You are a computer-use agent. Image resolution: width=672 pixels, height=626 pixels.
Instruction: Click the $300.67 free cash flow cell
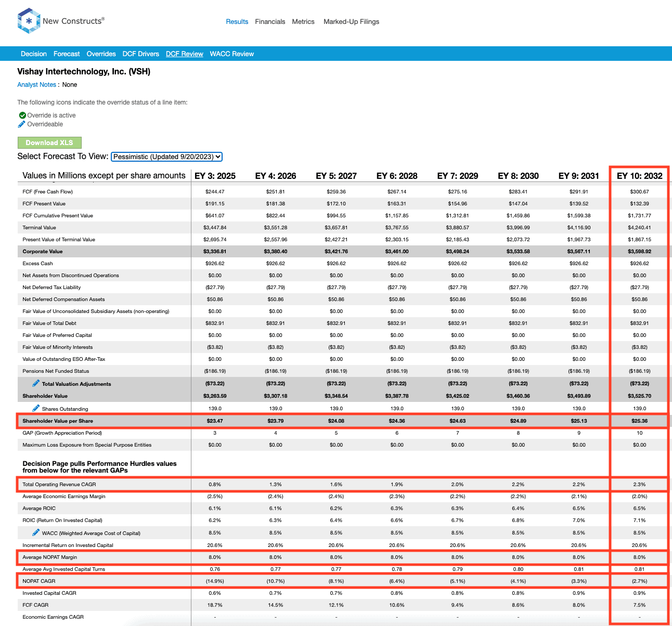640,192
